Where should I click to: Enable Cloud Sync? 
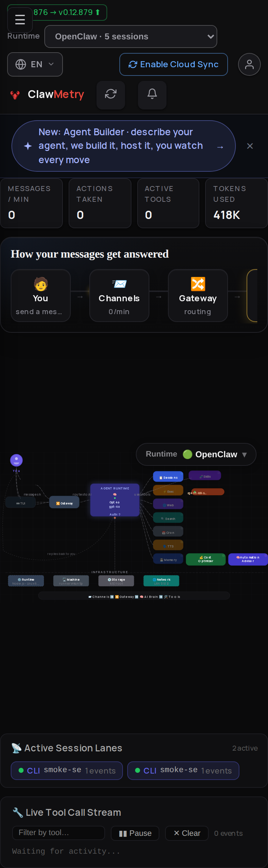click(x=174, y=64)
